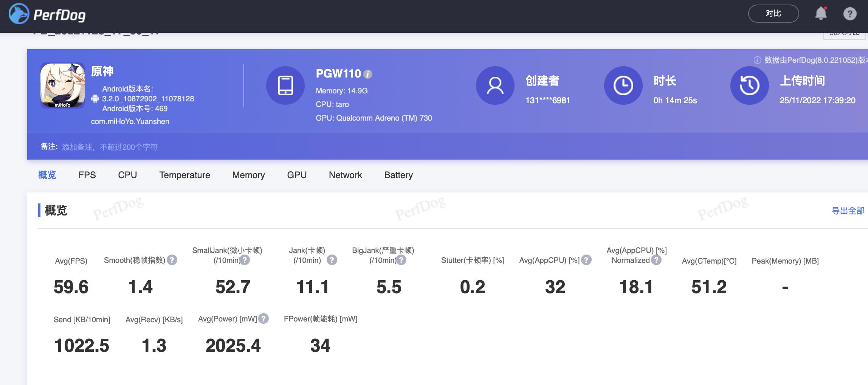Screen dimensions: 868x385
Task: Switch to the FPS tab
Action: click(x=87, y=175)
